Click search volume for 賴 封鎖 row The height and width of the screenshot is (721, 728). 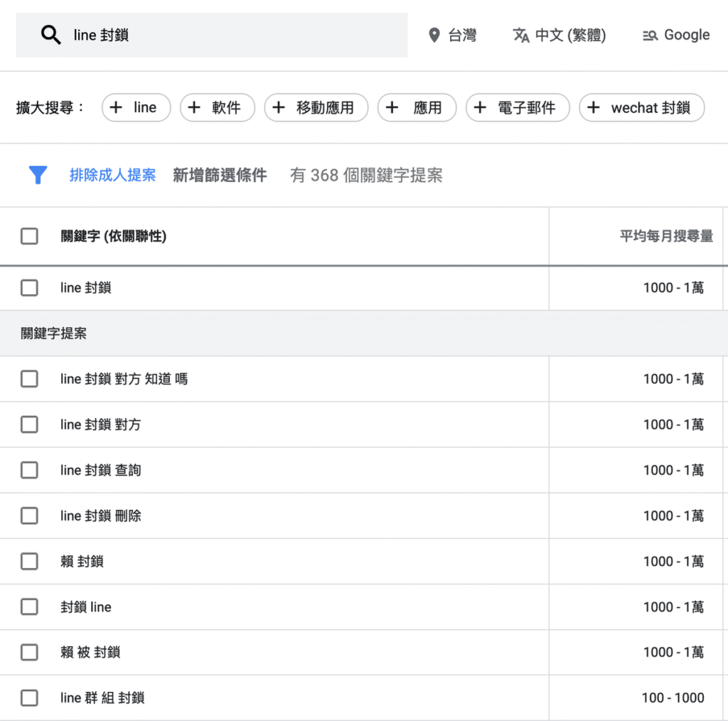click(674, 561)
